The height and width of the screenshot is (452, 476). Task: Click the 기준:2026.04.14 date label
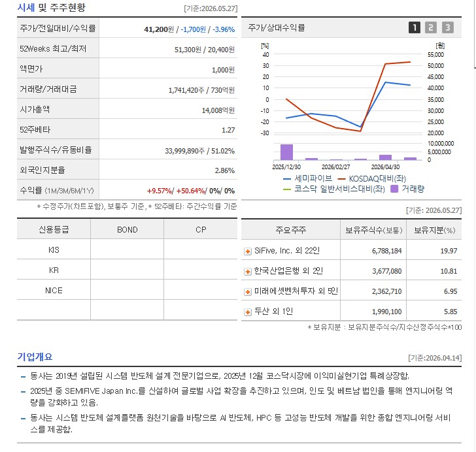[x=435, y=358]
